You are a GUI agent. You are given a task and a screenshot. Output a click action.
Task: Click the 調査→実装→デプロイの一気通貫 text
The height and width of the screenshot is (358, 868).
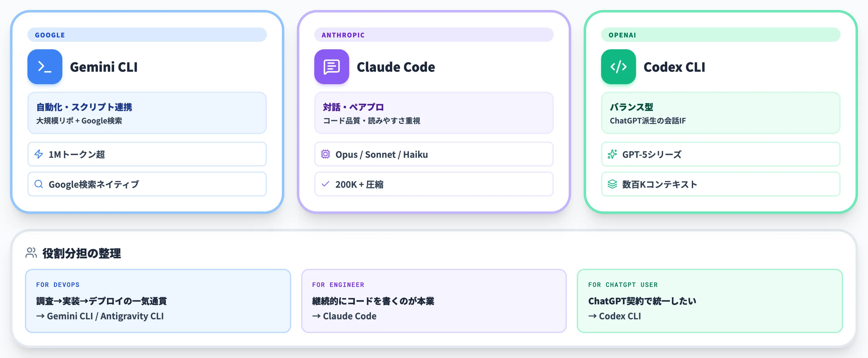coord(101,301)
